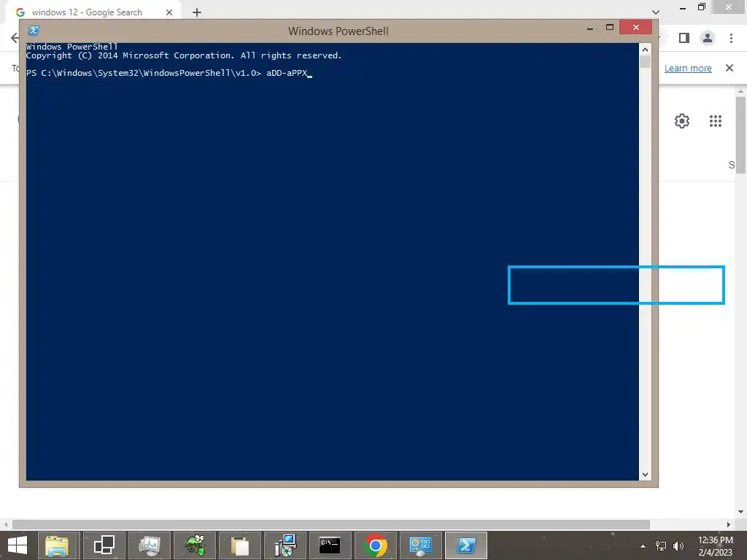Click the PowerShell scrollbar up arrow

pyautogui.click(x=645, y=50)
